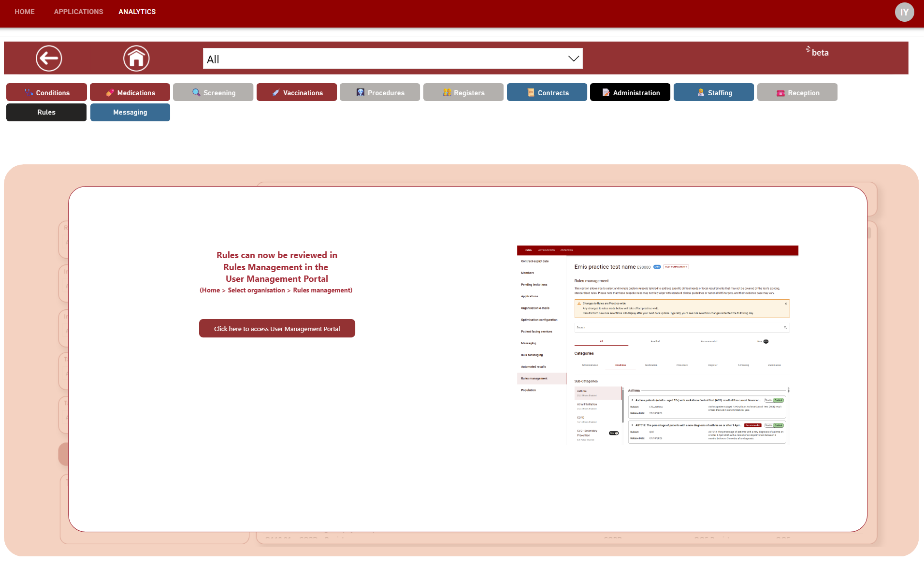Click the home house icon
Image resolution: width=924 pixels, height=566 pixels.
[x=136, y=58]
